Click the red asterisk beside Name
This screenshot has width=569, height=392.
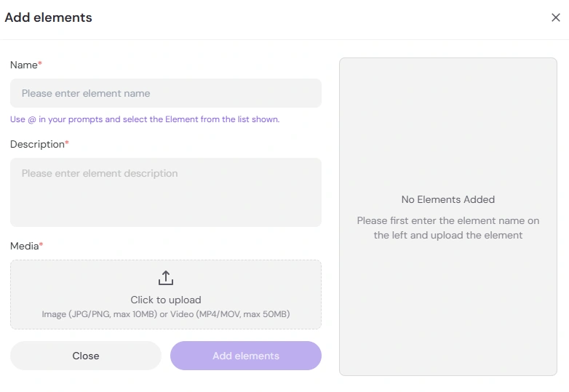(x=41, y=65)
